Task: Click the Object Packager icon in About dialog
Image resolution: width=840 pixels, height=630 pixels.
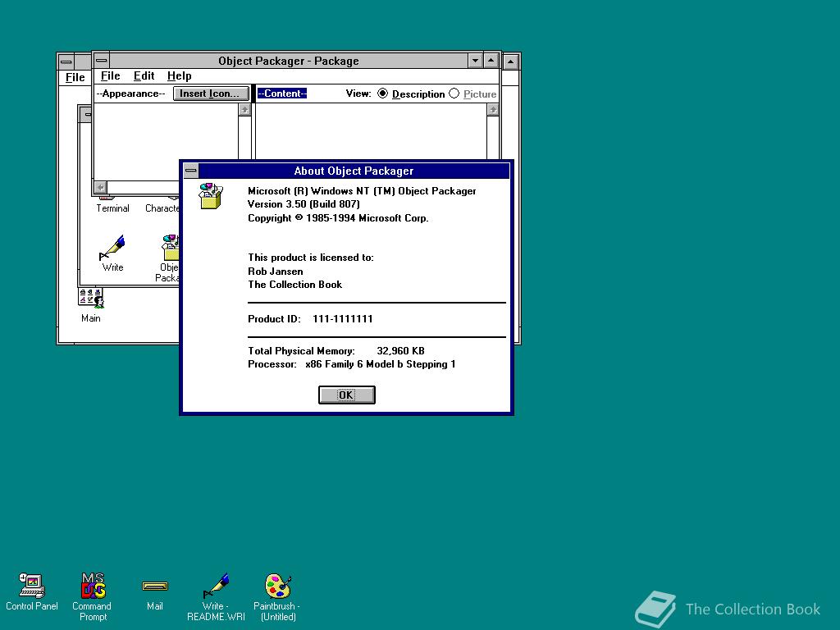Action: (211, 196)
